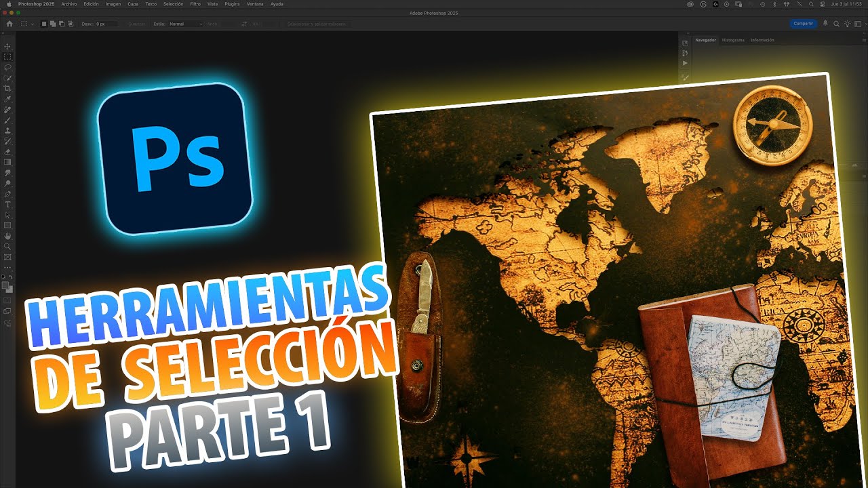Select the Dodge tool
Screen dimensions: 868x488
8,183
